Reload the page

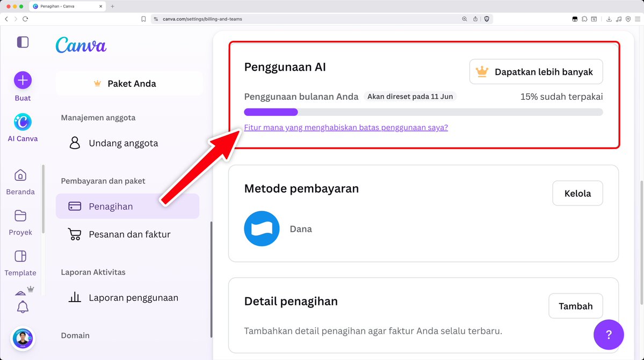(25, 19)
